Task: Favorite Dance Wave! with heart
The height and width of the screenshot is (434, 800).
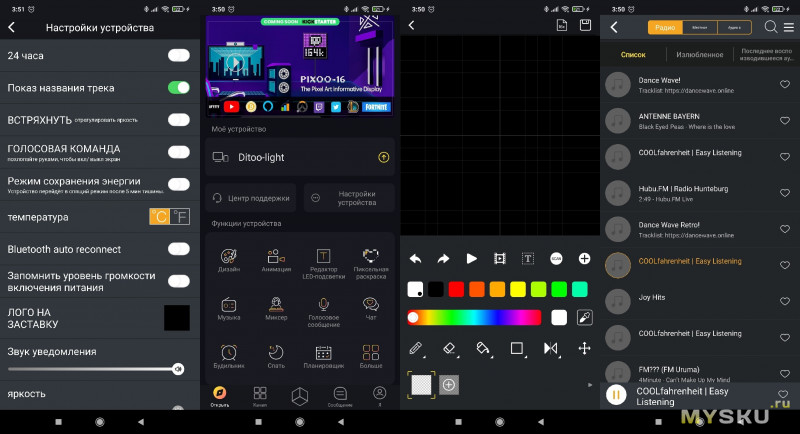Action: (785, 84)
